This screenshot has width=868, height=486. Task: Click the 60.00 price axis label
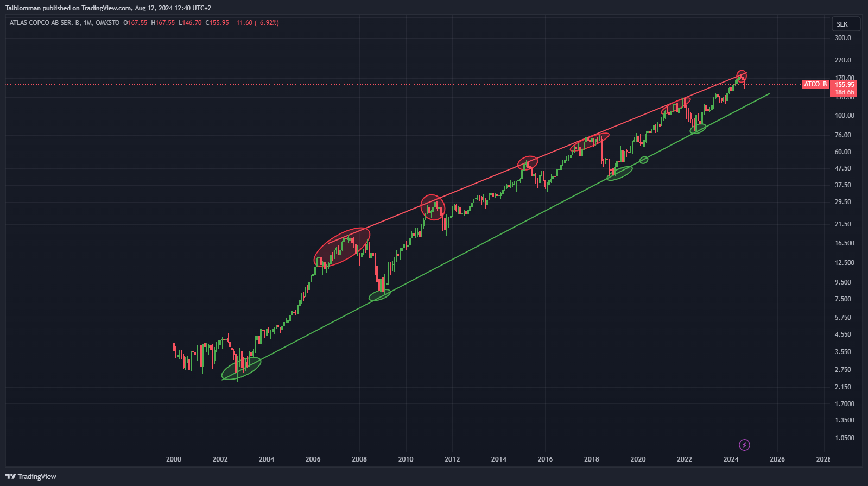843,152
